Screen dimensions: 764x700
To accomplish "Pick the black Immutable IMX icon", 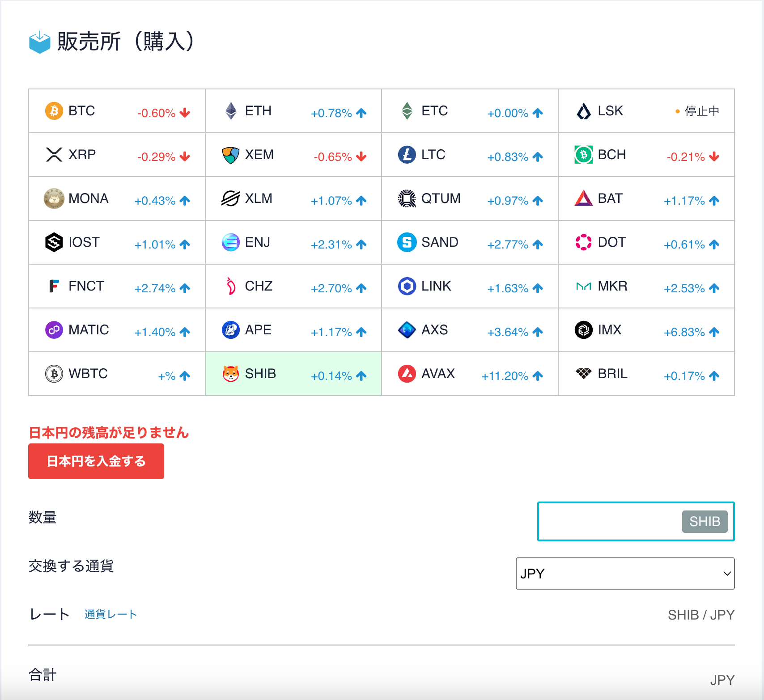I will (x=584, y=330).
